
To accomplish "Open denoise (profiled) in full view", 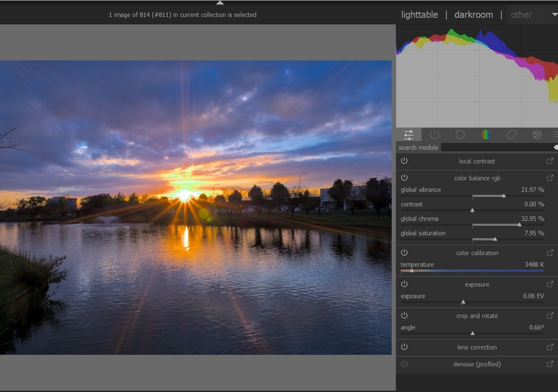I will tap(550, 364).
